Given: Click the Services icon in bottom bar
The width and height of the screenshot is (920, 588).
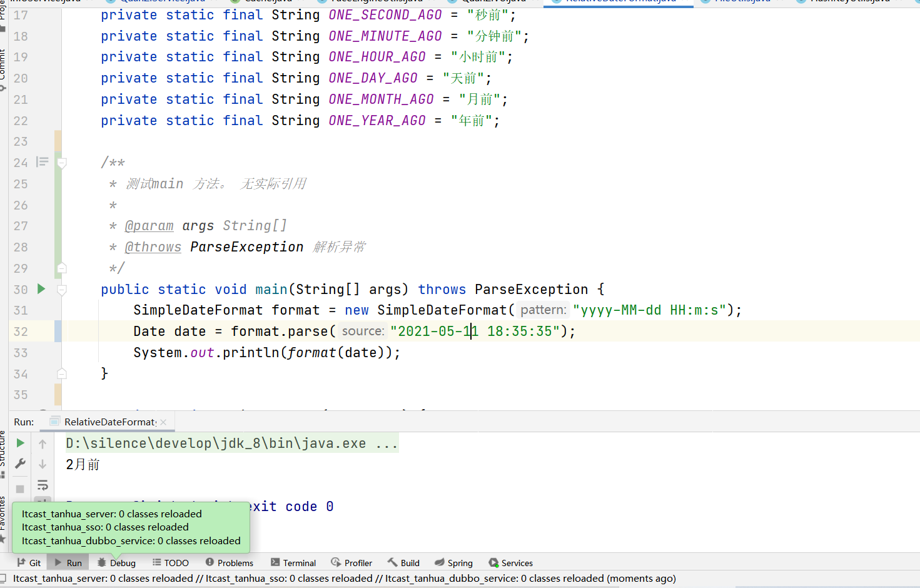Looking at the screenshot, I should 493,562.
